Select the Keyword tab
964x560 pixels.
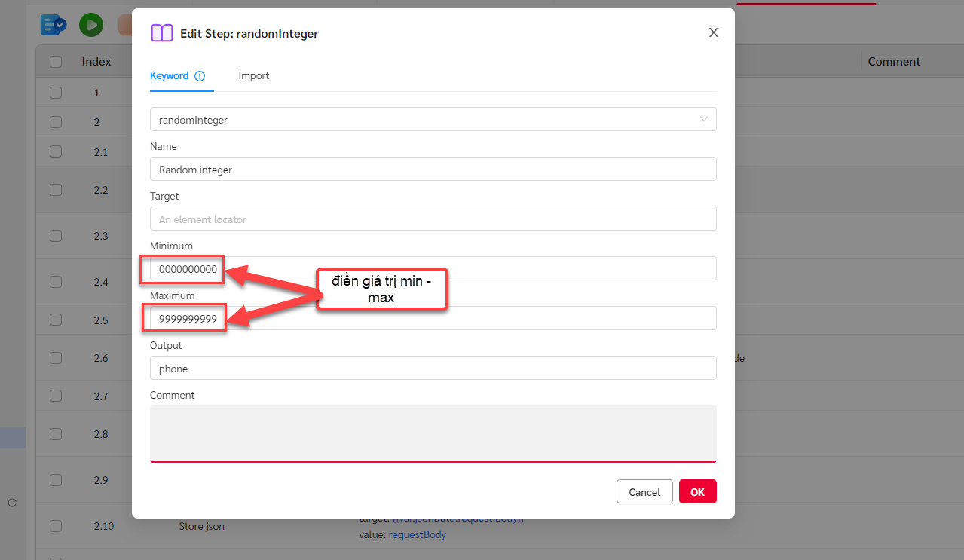170,76
